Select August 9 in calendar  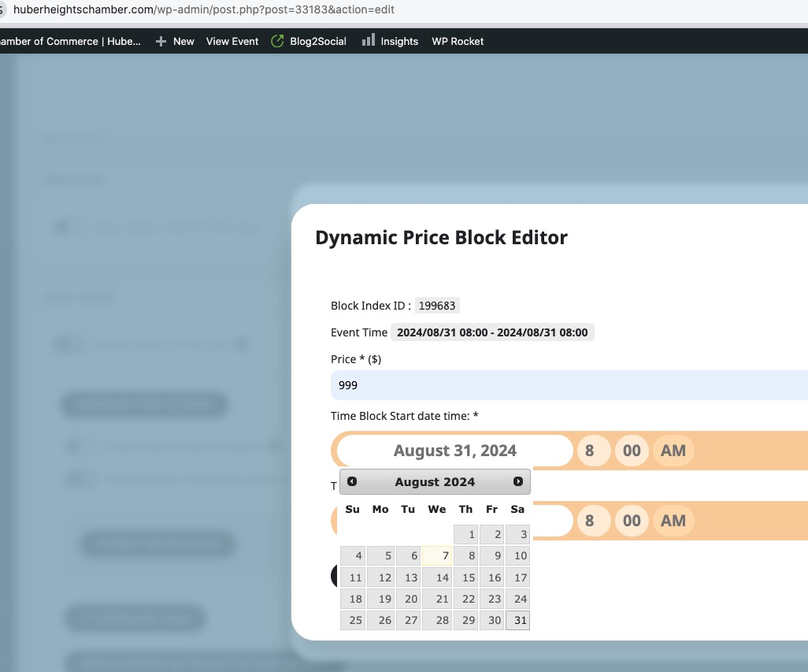pos(491,555)
